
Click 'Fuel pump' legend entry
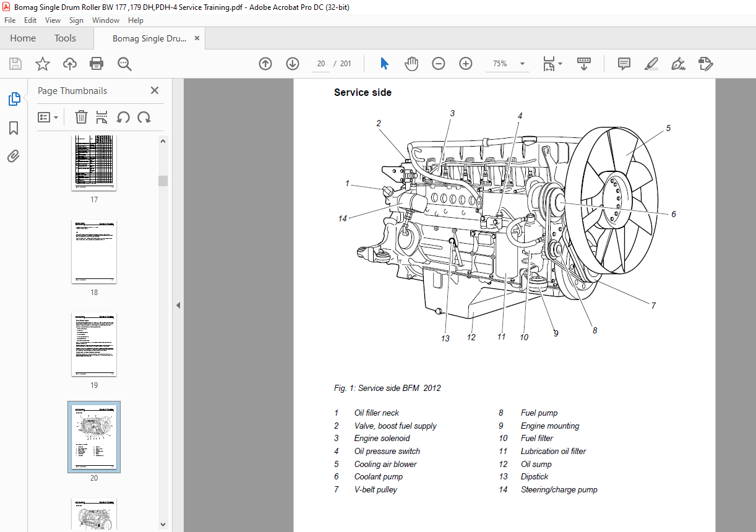(539, 413)
